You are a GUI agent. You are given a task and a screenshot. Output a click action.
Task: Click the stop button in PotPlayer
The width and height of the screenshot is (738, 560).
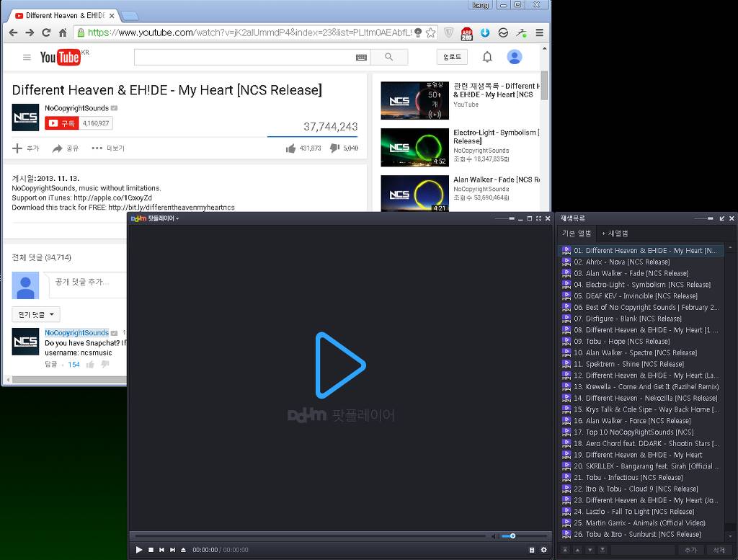pos(151,550)
